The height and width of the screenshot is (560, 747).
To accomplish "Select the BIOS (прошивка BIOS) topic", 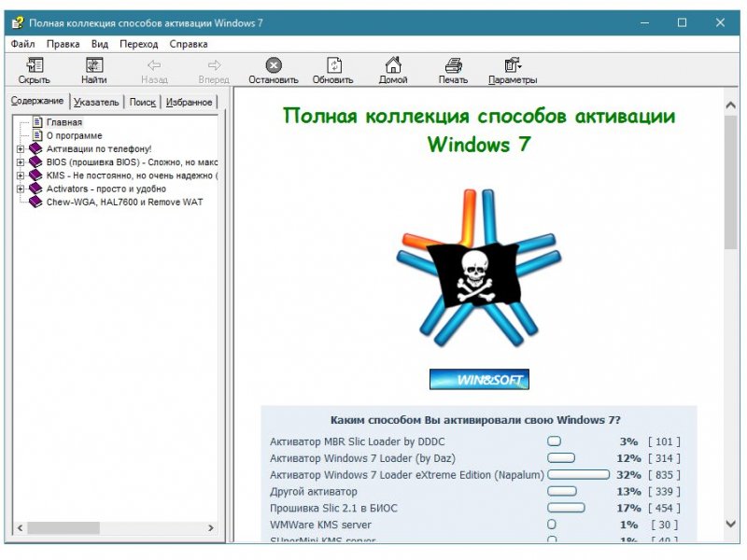I will click(132, 161).
